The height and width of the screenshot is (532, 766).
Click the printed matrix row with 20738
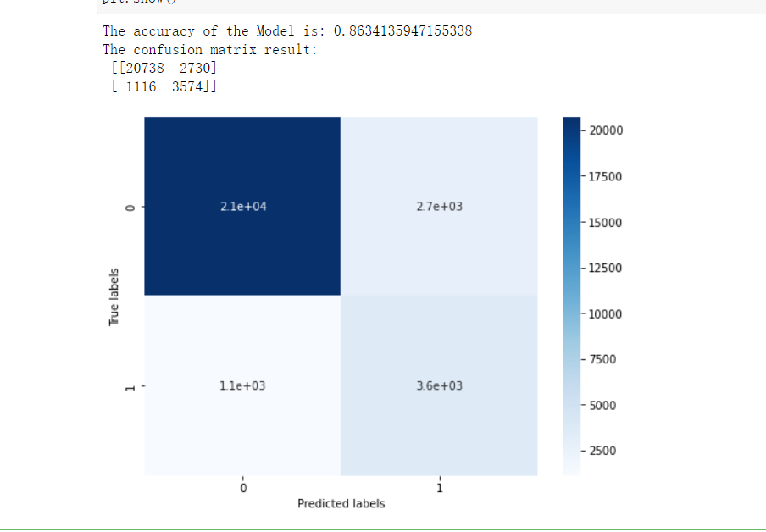tap(164, 68)
